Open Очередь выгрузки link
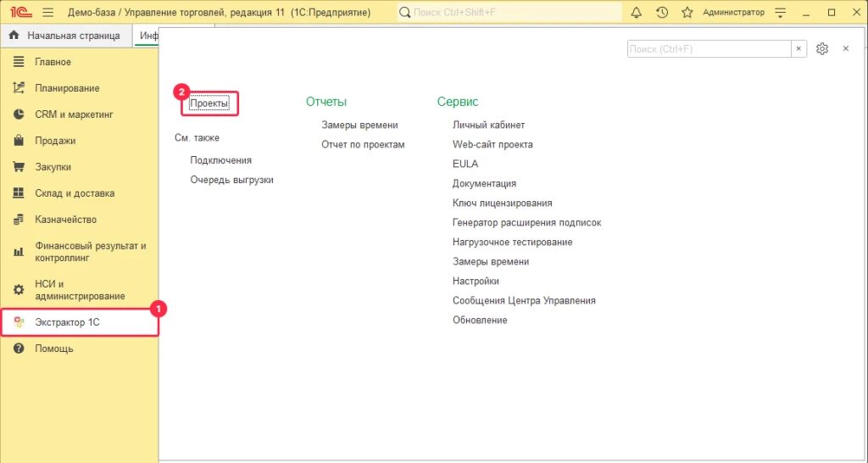Screen dimensions: 868x463 point(231,180)
